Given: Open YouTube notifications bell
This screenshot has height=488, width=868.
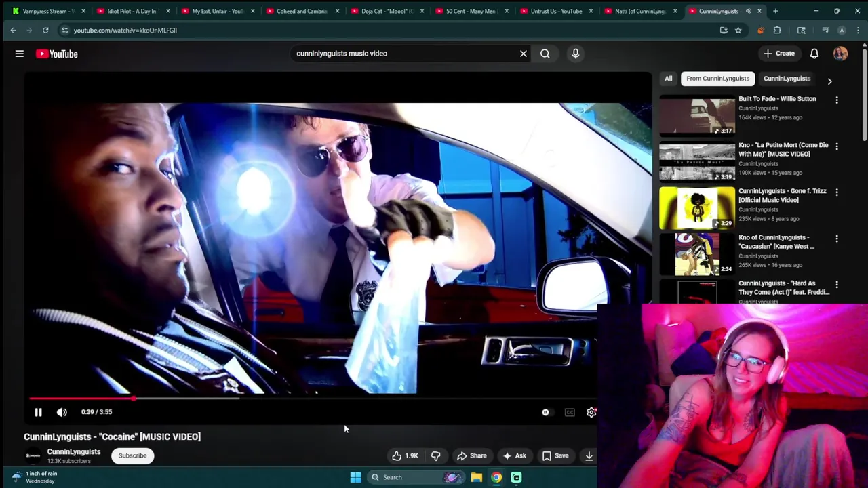Looking at the screenshot, I should pos(814,54).
